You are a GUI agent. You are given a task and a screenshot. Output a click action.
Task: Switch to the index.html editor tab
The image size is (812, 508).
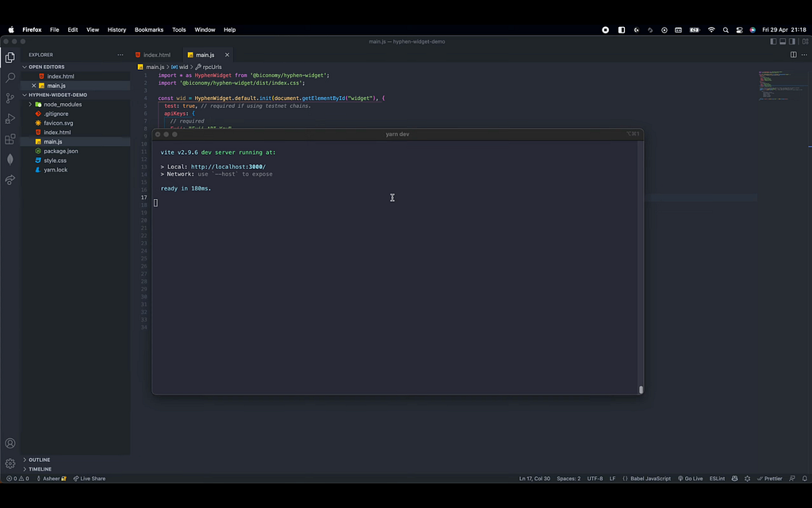point(156,55)
